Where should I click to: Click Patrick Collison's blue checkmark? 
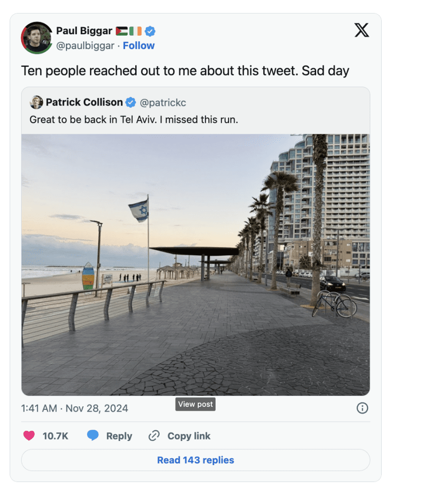click(131, 102)
